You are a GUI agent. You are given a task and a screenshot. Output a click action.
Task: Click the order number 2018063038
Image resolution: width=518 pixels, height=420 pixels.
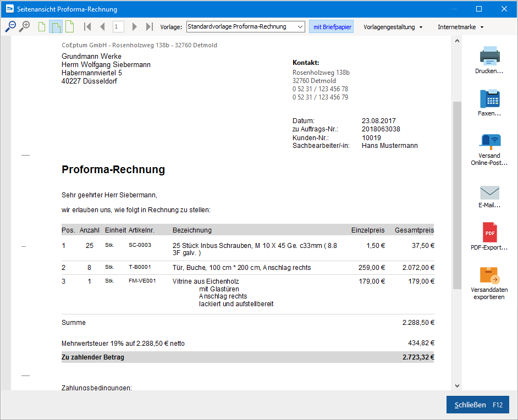pyautogui.click(x=381, y=129)
